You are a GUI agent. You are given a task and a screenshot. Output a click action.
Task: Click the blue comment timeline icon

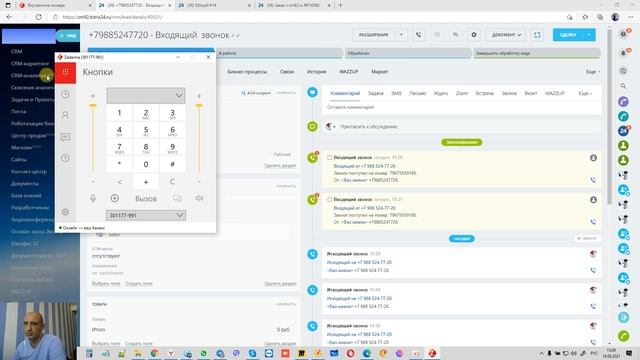pos(312,92)
